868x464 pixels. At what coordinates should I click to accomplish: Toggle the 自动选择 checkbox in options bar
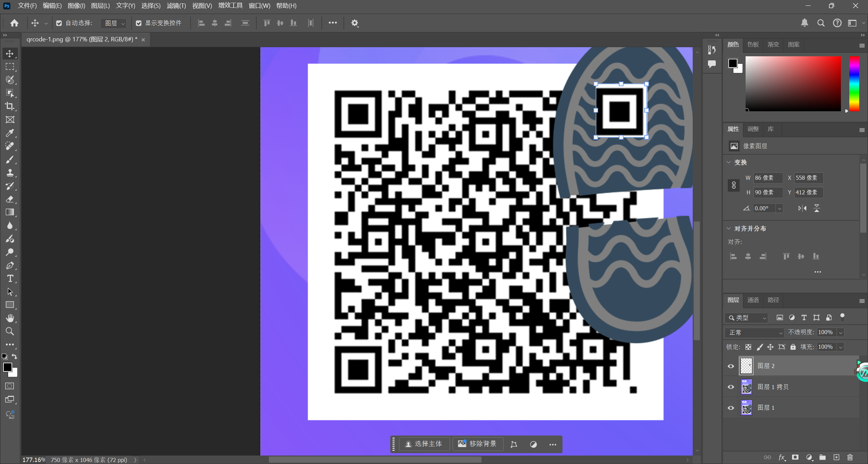[59, 23]
